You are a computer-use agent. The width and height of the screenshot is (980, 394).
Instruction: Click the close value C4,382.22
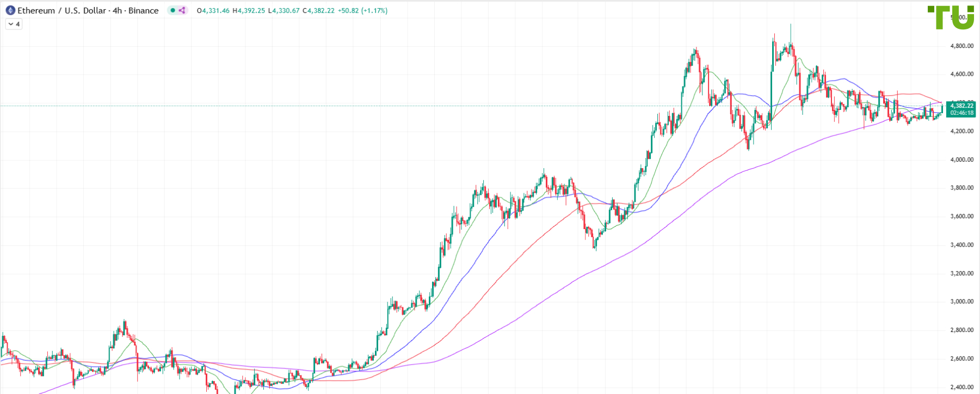tap(317, 10)
